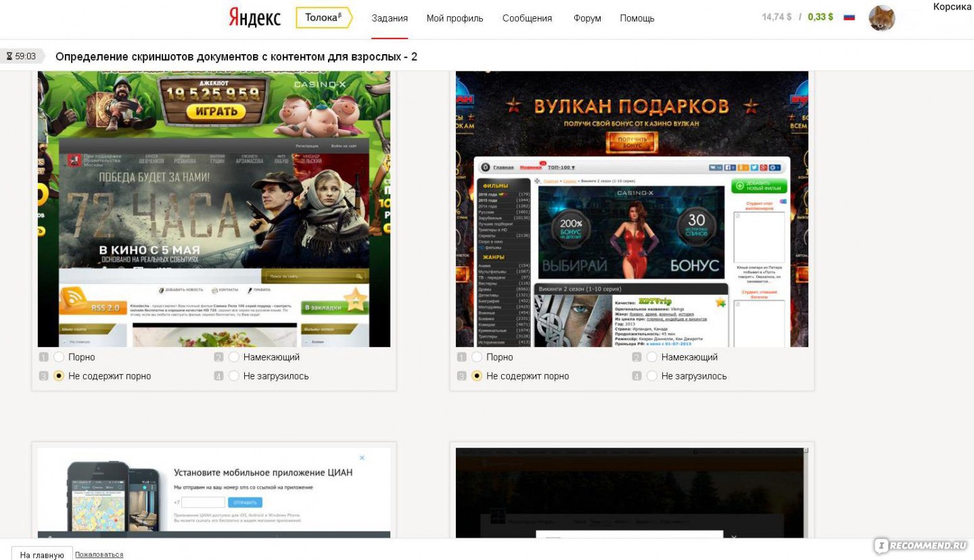Click the Яндекс logo
974x560 pixels.
pos(254,18)
